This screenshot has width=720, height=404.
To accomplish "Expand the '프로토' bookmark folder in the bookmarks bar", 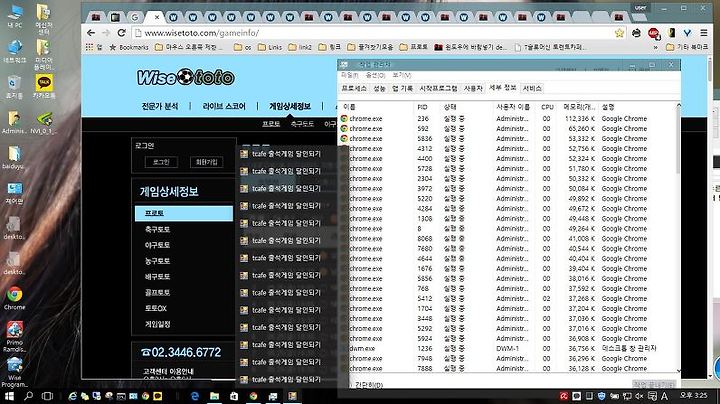I will point(414,47).
